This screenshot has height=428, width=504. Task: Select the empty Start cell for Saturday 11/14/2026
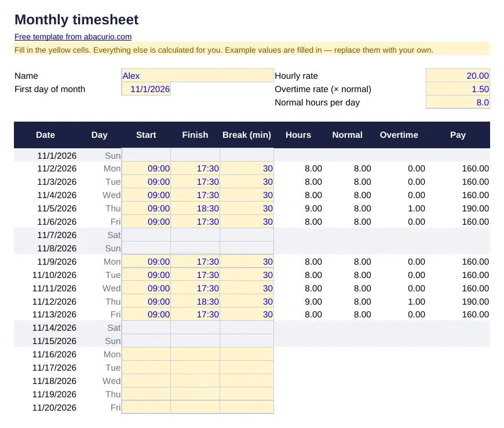[x=146, y=327]
